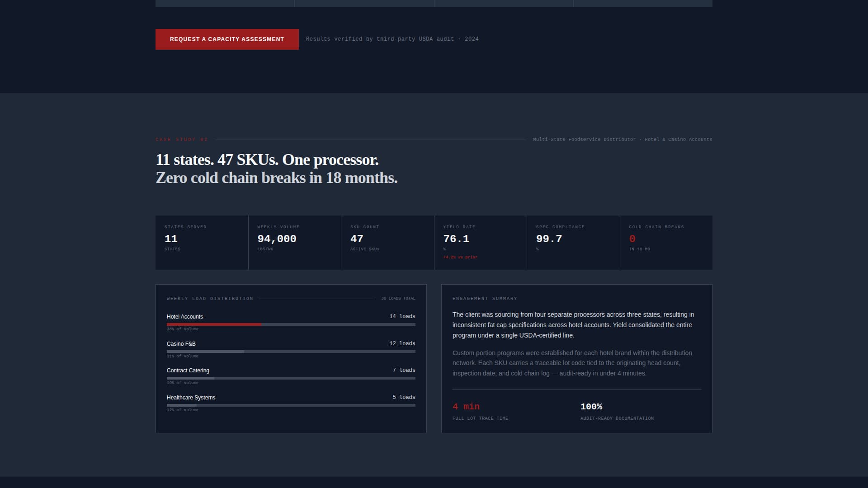Click the Hotel & Casino Accounts label

678,139
